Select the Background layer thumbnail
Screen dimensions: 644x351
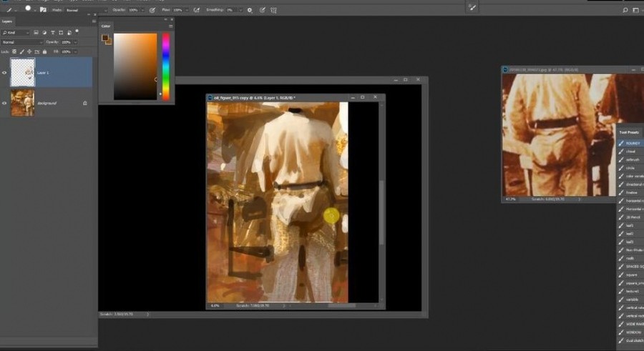click(23, 103)
